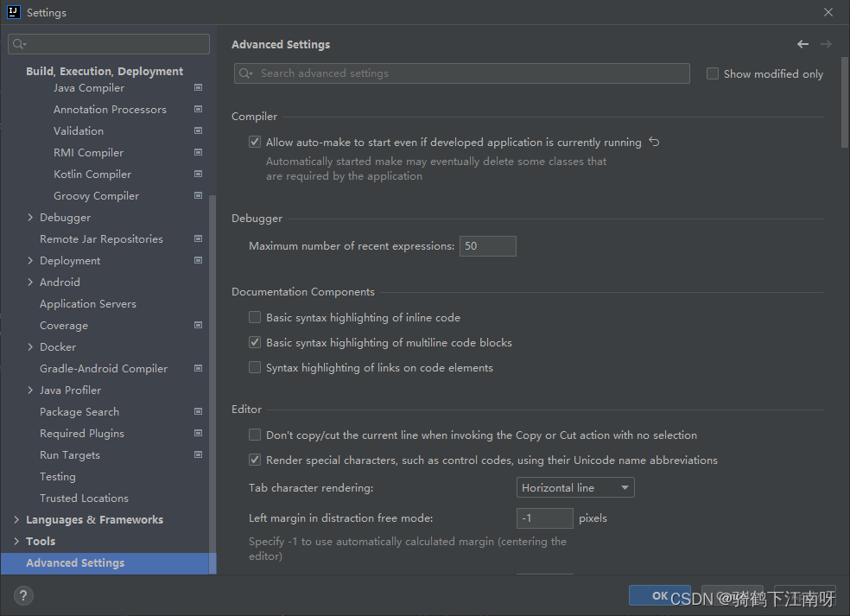Click the recent expressions number field
The image size is (850, 616).
pos(487,245)
